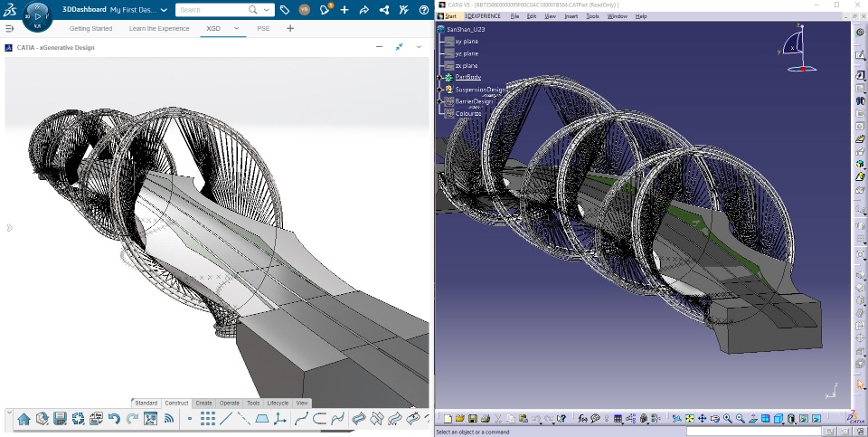Pick the Axis System tool
868x437 pixels.
point(280,419)
